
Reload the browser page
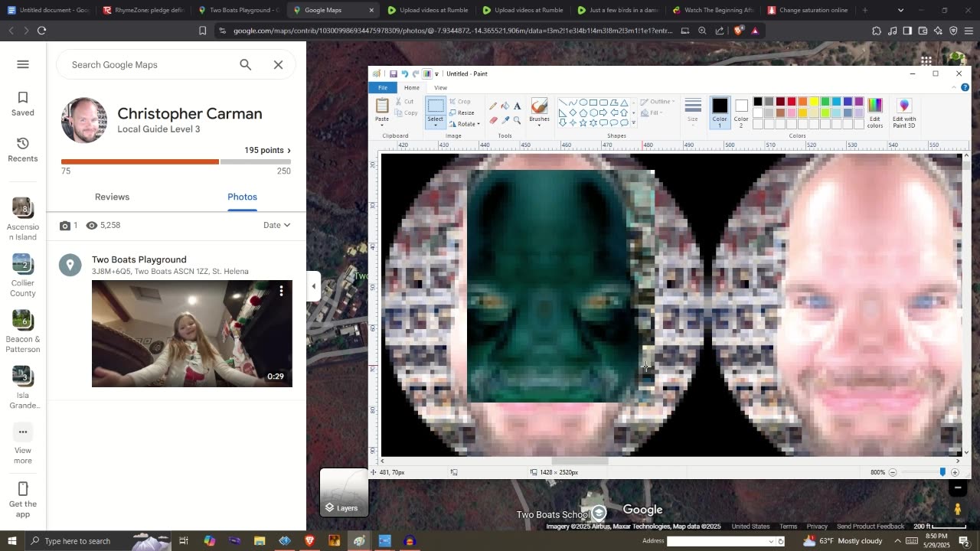point(41,31)
